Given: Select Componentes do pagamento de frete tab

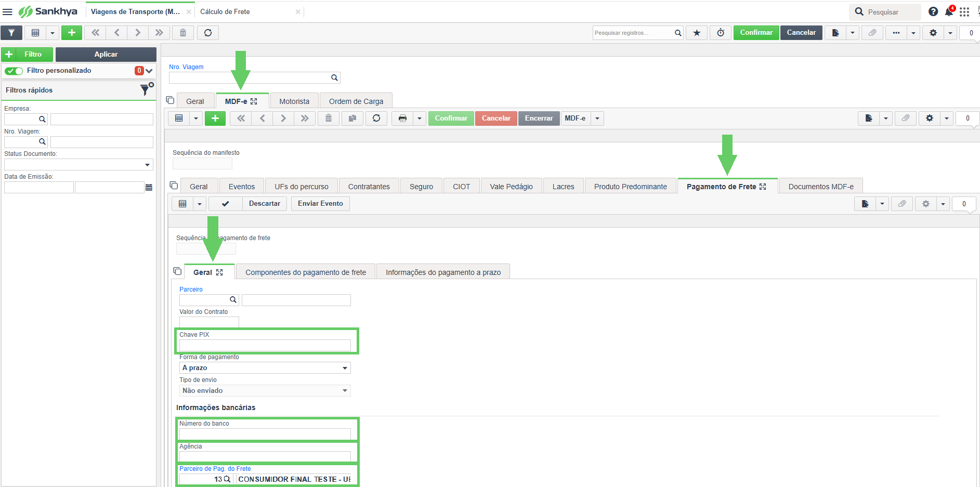Looking at the screenshot, I should 306,272.
